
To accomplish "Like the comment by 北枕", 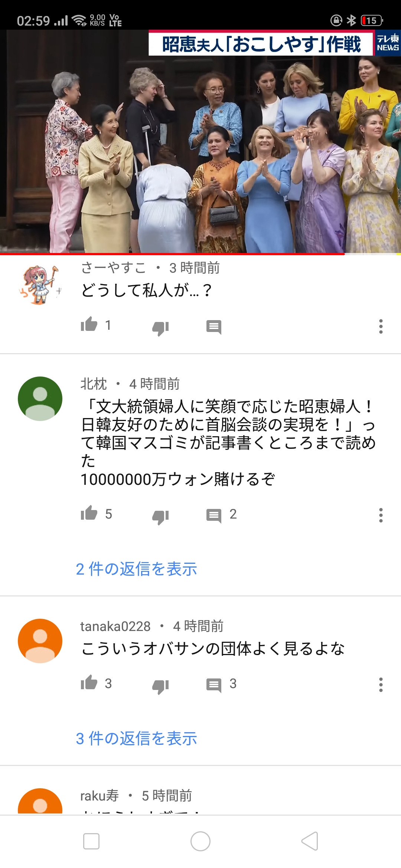I will click(89, 513).
